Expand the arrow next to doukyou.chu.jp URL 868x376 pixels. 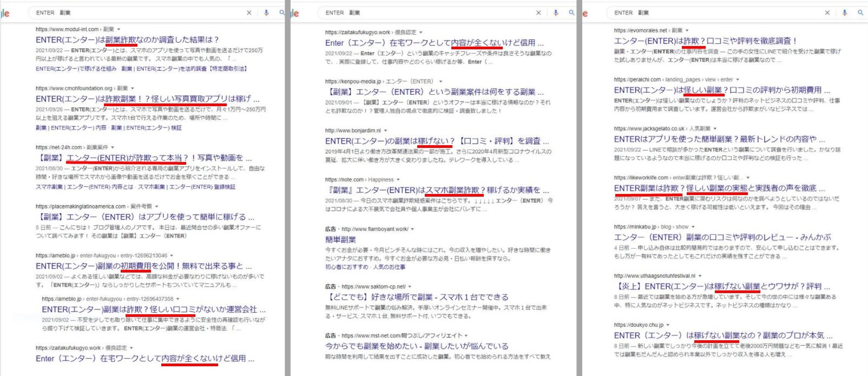668,325
